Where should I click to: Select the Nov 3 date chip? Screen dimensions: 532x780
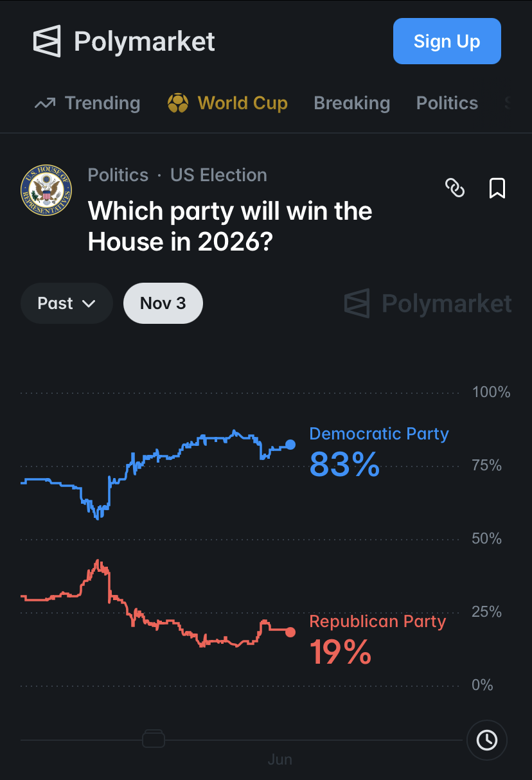point(163,303)
